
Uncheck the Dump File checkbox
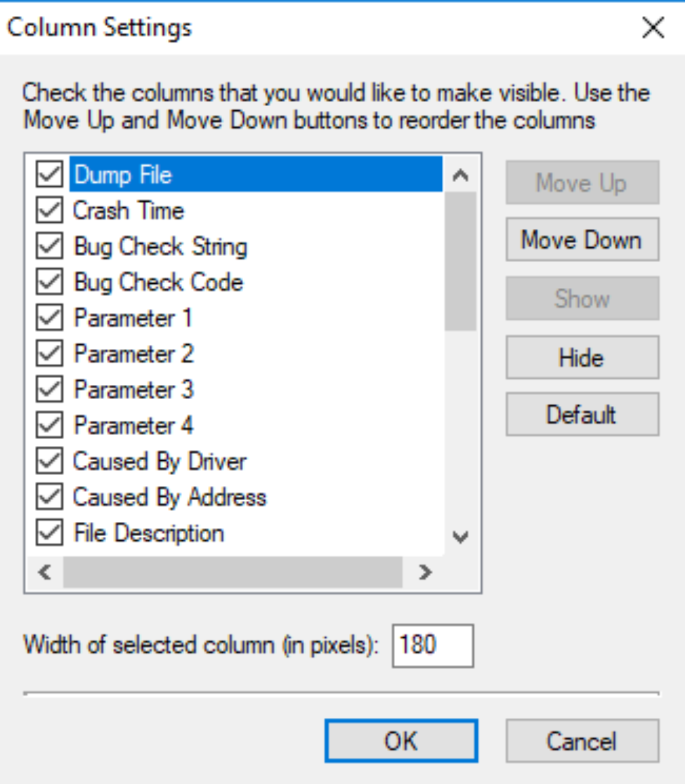pyautogui.click(x=50, y=174)
